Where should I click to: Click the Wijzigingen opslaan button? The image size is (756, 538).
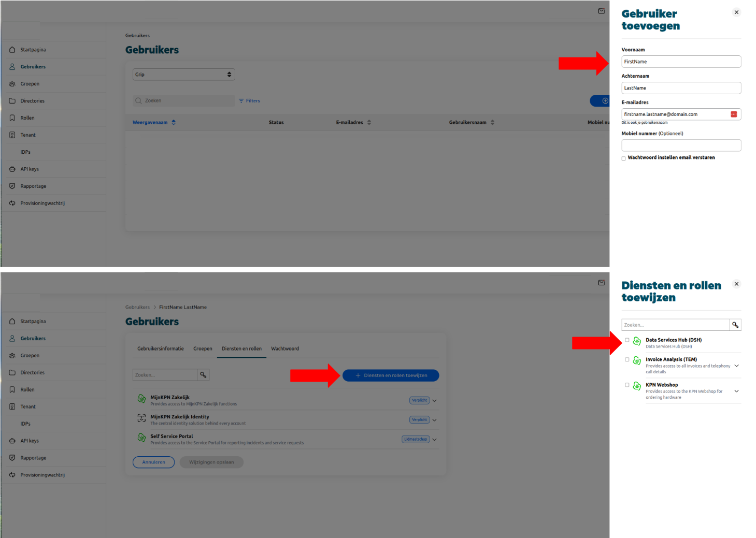coord(211,462)
